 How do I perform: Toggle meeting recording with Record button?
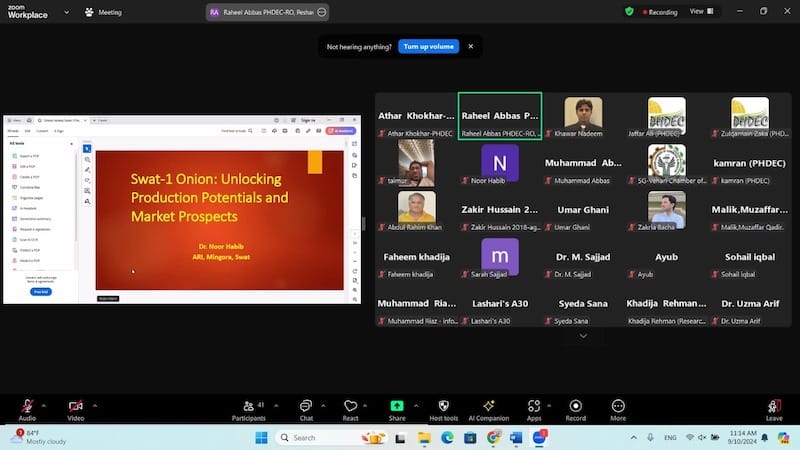(x=576, y=408)
